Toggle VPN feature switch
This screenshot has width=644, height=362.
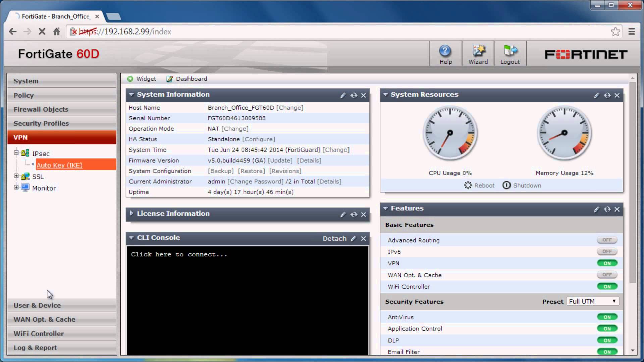click(607, 263)
